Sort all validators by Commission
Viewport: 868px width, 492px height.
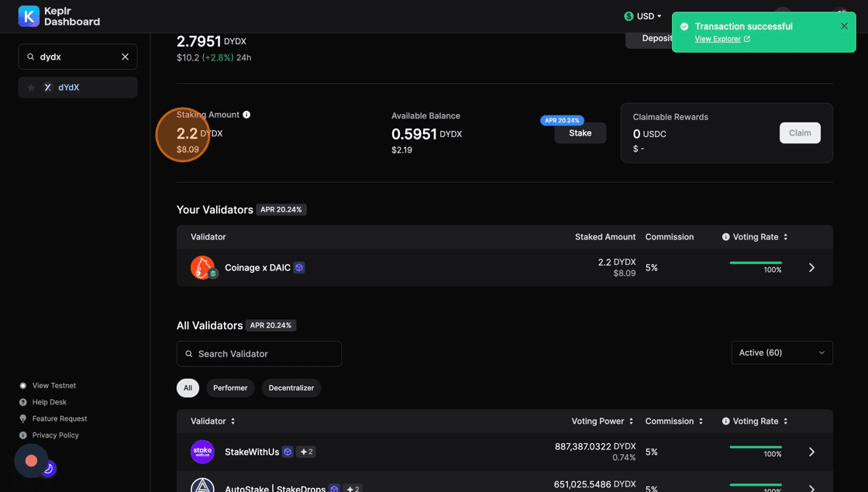tap(674, 421)
